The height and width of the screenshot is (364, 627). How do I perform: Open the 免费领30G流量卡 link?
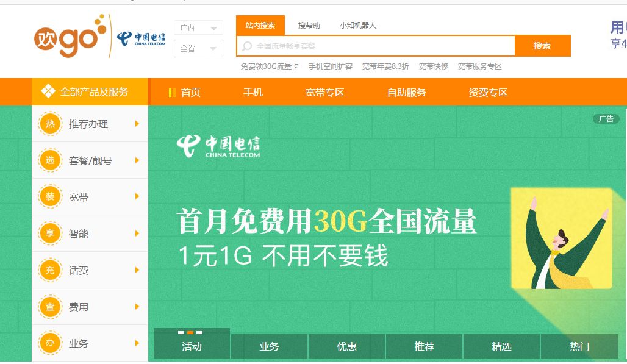point(270,66)
